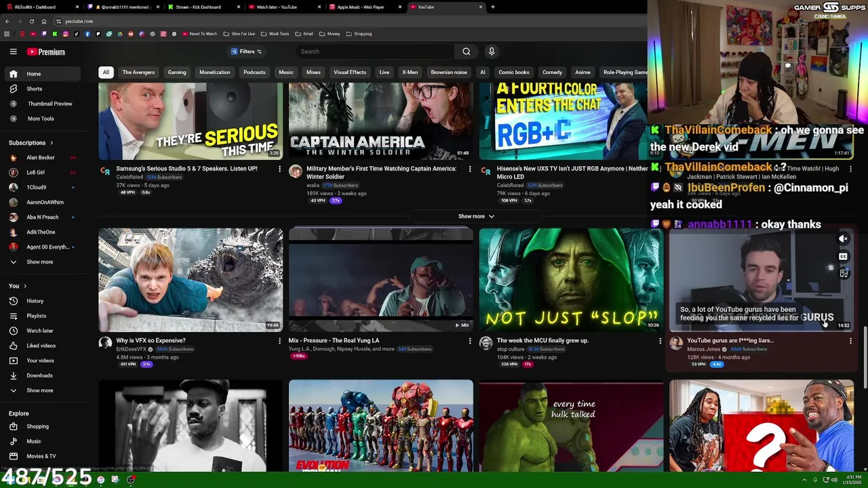
Task: Open Movies & TV under Explore
Action: click(x=41, y=456)
